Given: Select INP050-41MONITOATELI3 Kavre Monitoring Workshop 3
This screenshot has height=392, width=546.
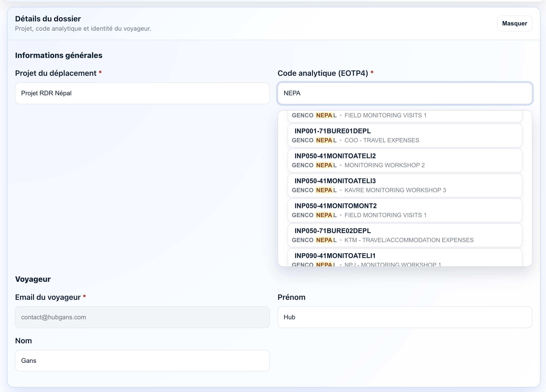Looking at the screenshot, I should click(x=405, y=185).
